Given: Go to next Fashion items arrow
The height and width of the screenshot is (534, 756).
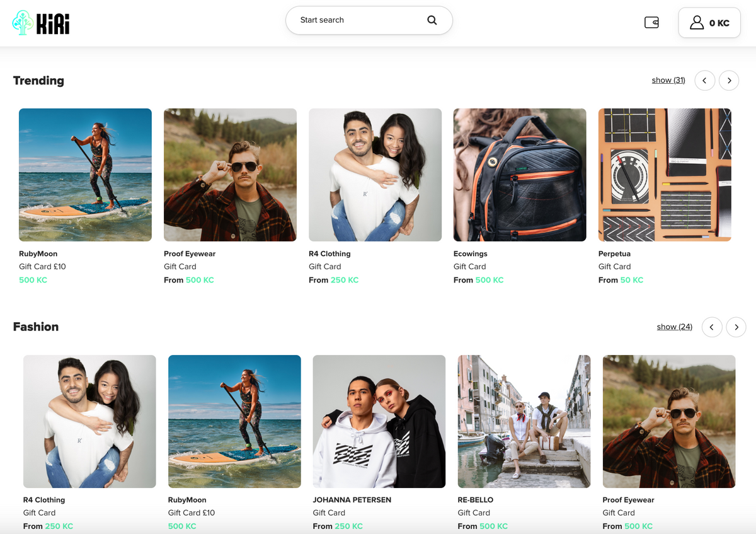Looking at the screenshot, I should [x=736, y=327].
